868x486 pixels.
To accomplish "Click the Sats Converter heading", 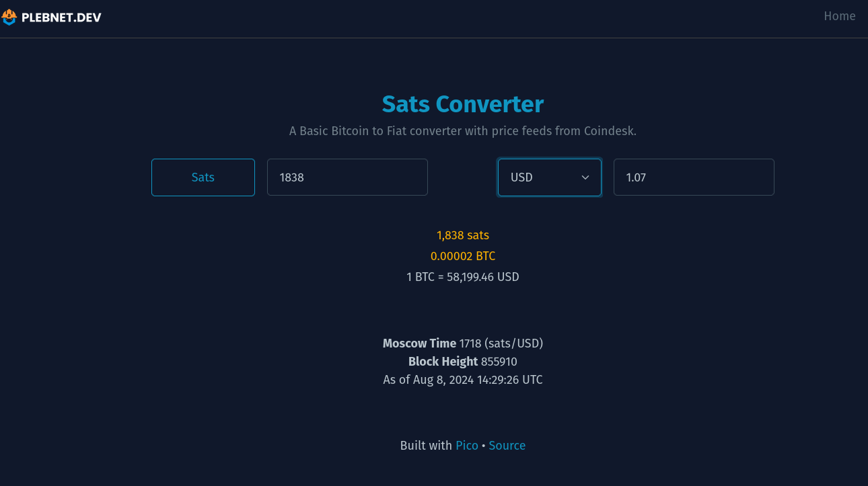I will pyautogui.click(x=463, y=104).
